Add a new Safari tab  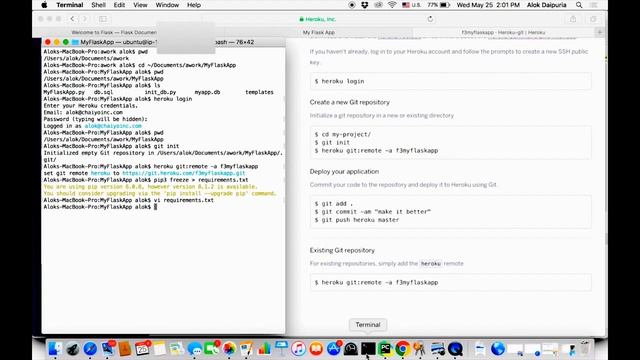click(600, 32)
